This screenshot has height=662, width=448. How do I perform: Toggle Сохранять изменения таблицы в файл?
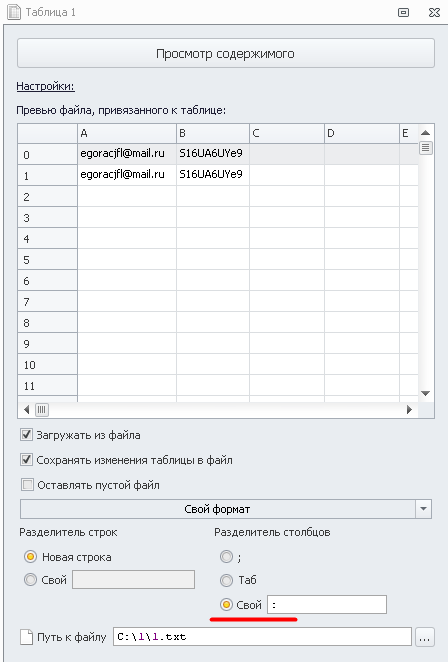[27, 460]
